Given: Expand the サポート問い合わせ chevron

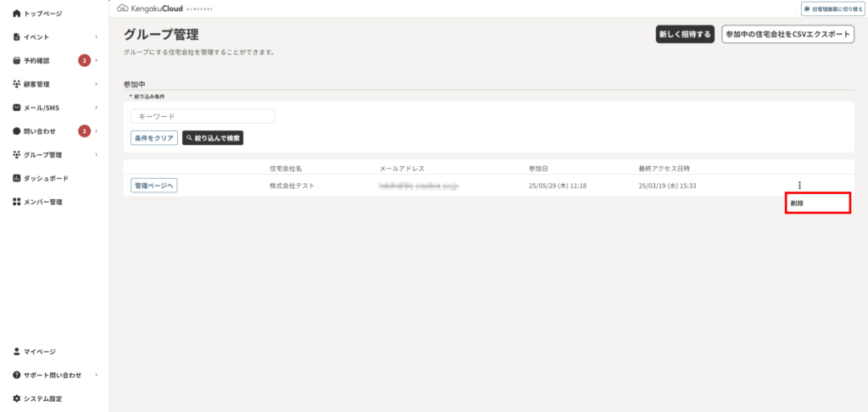Looking at the screenshot, I should [97, 375].
